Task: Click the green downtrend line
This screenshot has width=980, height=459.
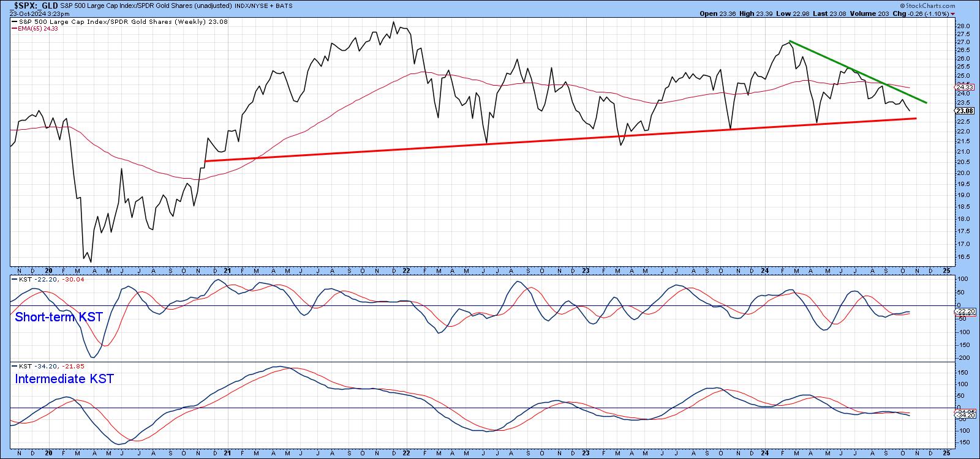Action: click(858, 72)
